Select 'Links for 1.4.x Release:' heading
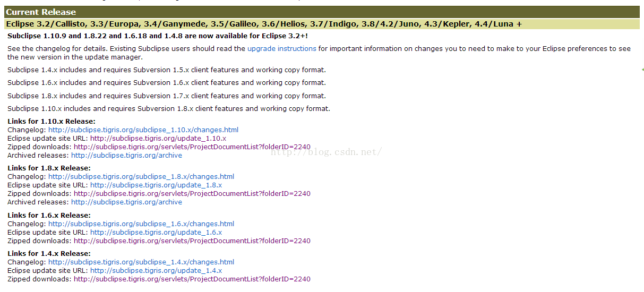This screenshot has width=644, height=292. [x=49, y=254]
